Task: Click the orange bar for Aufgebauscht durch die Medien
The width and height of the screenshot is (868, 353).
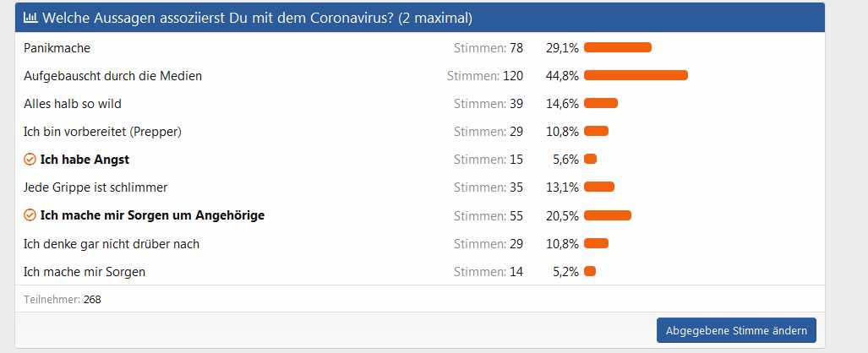Action: coord(636,76)
